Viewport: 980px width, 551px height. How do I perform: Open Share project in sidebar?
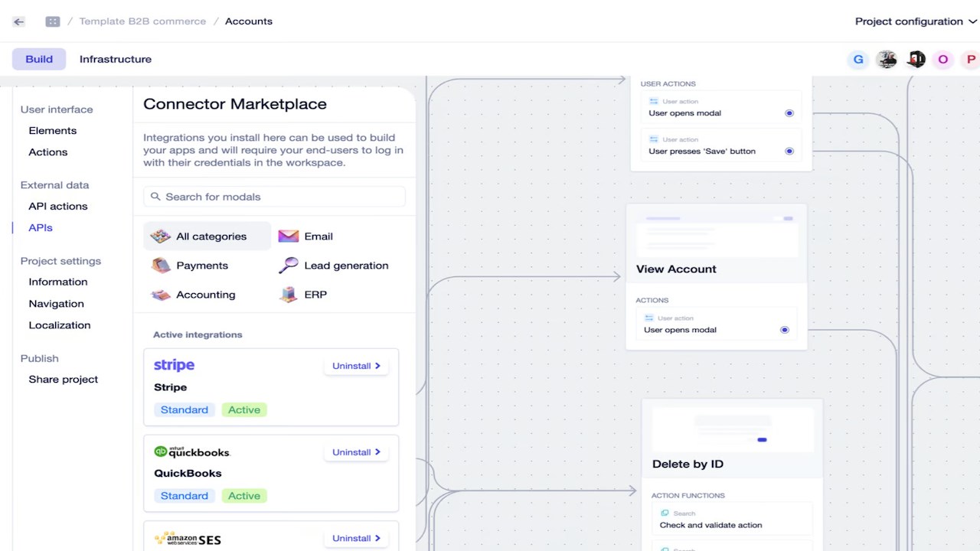[x=64, y=380]
